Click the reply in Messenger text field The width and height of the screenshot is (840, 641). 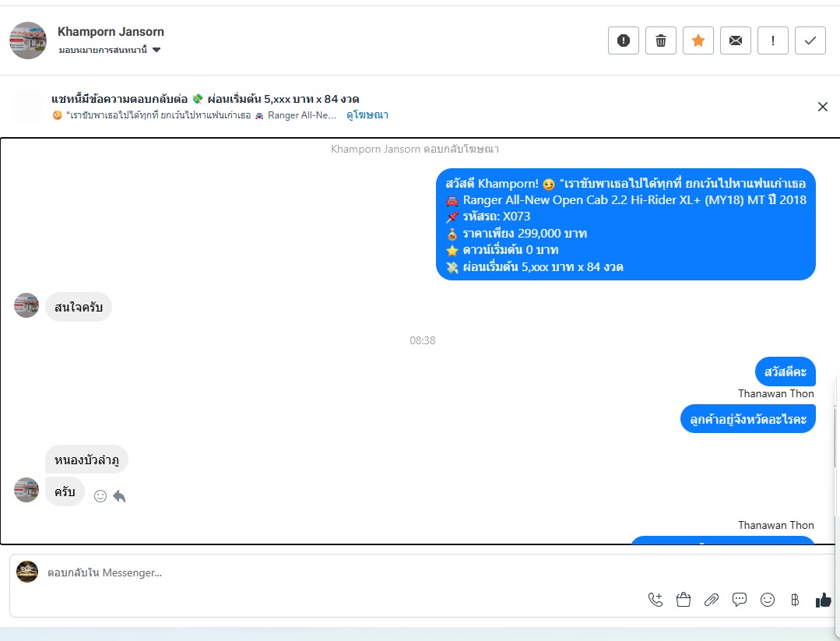[x=343, y=572]
